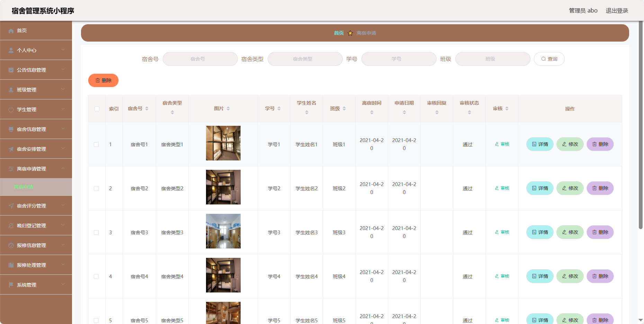Click the icon beside 班级管理
This screenshot has height=324, width=644.
coord(11,90)
